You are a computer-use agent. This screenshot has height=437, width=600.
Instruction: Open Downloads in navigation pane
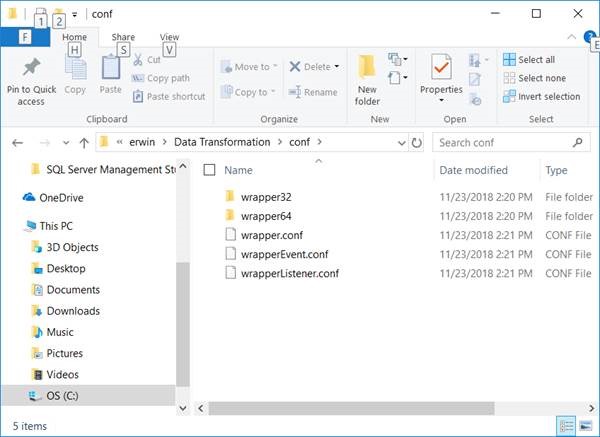[66, 311]
